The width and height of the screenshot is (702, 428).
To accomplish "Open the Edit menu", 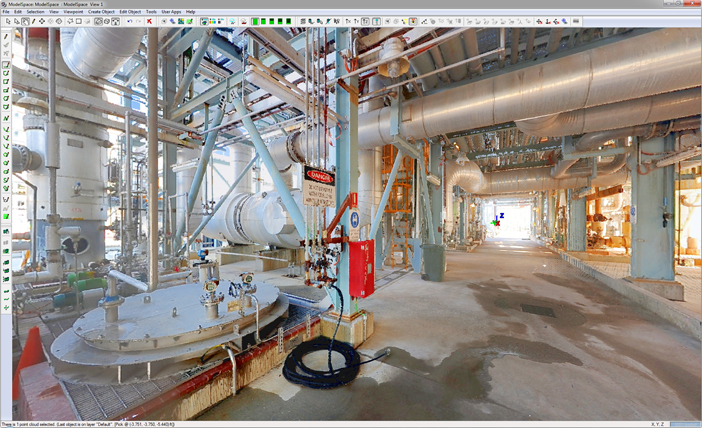I will pyautogui.click(x=17, y=11).
